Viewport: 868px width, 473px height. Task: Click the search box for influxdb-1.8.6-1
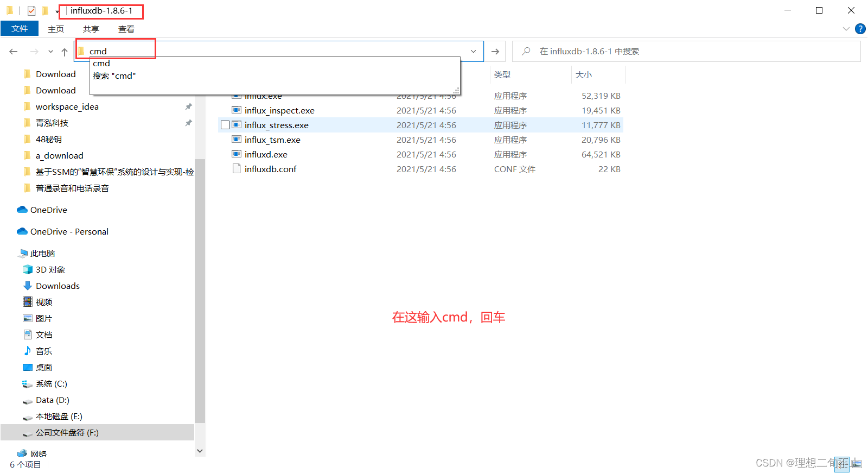pos(686,52)
